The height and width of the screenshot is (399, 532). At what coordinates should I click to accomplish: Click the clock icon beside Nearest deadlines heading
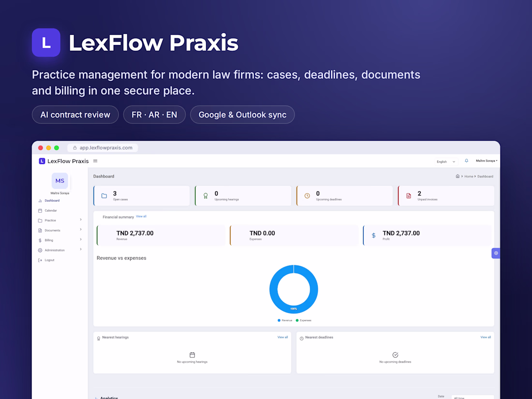pyautogui.click(x=302, y=338)
